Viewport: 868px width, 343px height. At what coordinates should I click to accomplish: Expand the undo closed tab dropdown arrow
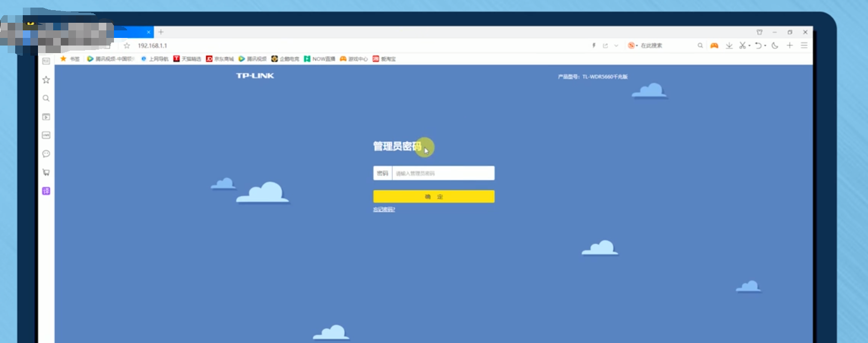tap(765, 46)
